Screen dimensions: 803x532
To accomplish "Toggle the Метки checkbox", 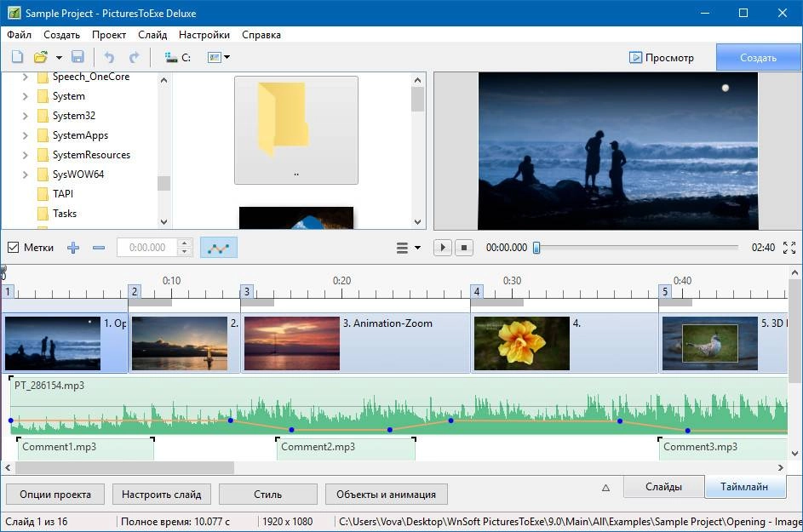I will click(x=14, y=248).
